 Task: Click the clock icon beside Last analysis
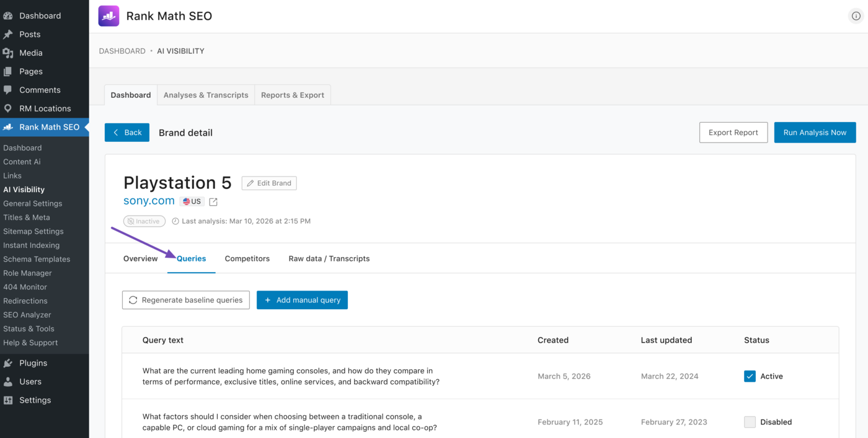pyautogui.click(x=175, y=221)
